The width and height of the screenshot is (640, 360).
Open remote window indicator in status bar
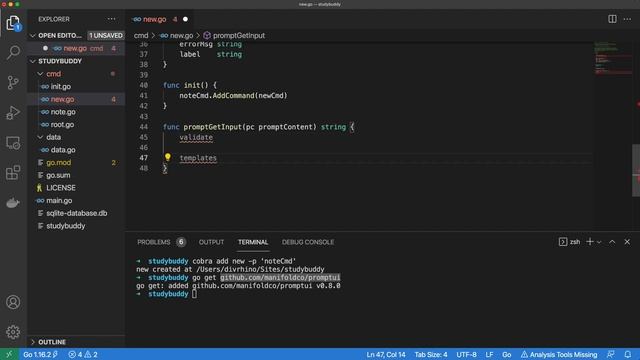pos(9,354)
